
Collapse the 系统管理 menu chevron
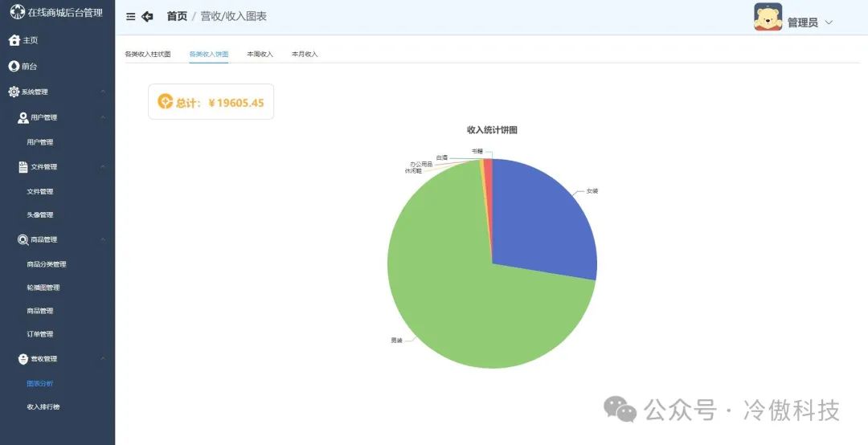pyautogui.click(x=103, y=92)
